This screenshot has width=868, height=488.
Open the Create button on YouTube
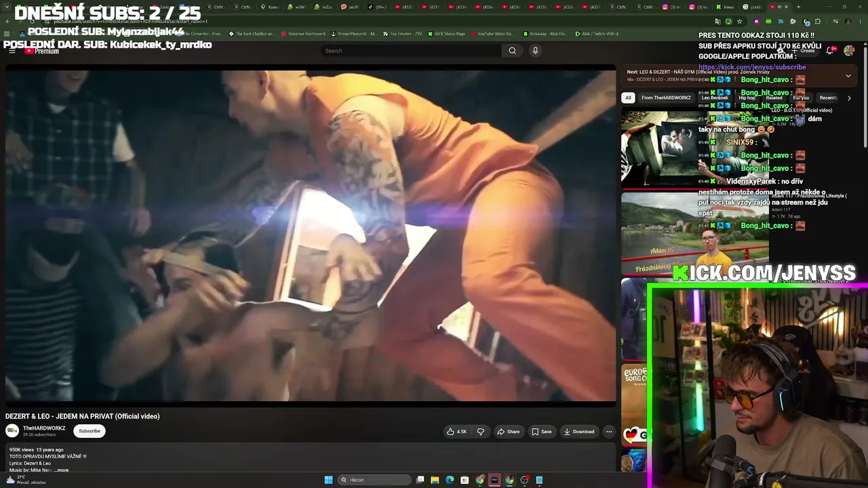pos(804,51)
